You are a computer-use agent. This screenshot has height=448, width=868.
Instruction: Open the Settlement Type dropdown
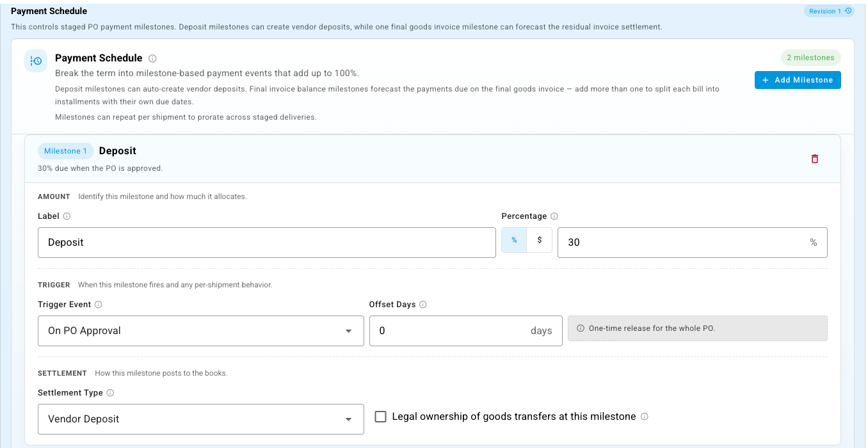tap(201, 419)
